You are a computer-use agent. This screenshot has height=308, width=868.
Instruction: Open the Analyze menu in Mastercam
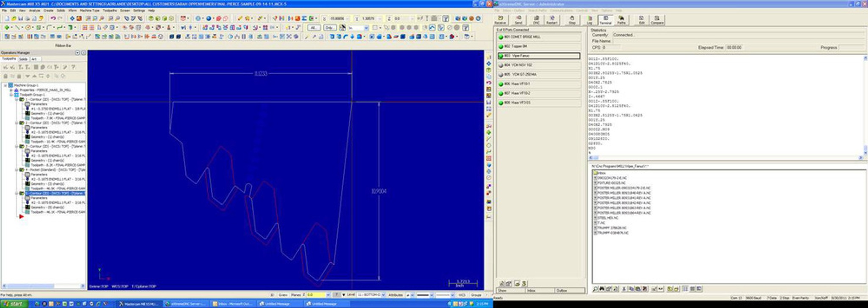[35, 10]
